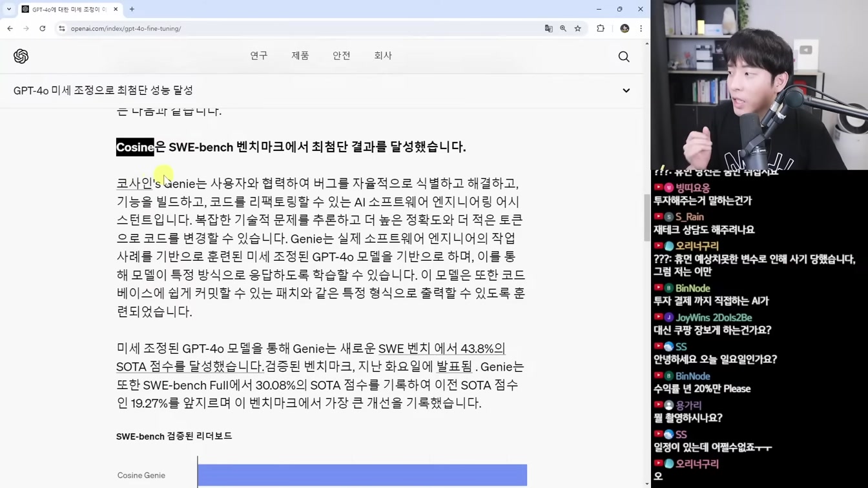
Task: Click the chat username 빙띠요용
Action: point(693,188)
